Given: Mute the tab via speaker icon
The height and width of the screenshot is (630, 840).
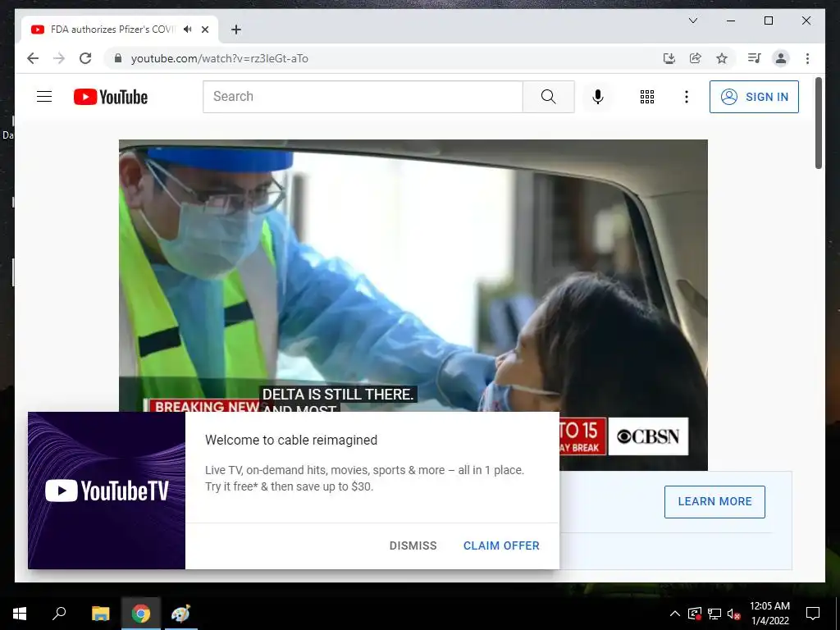Looking at the screenshot, I should (x=187, y=30).
